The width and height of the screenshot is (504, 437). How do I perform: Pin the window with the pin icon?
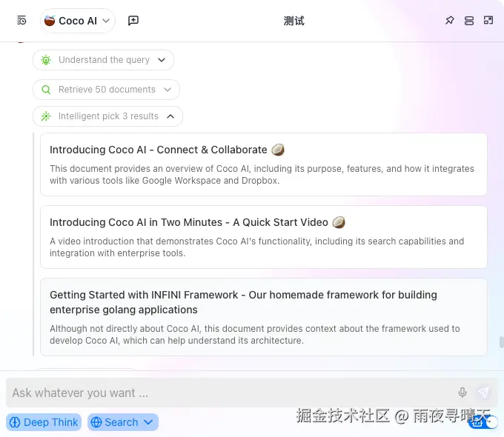(450, 21)
